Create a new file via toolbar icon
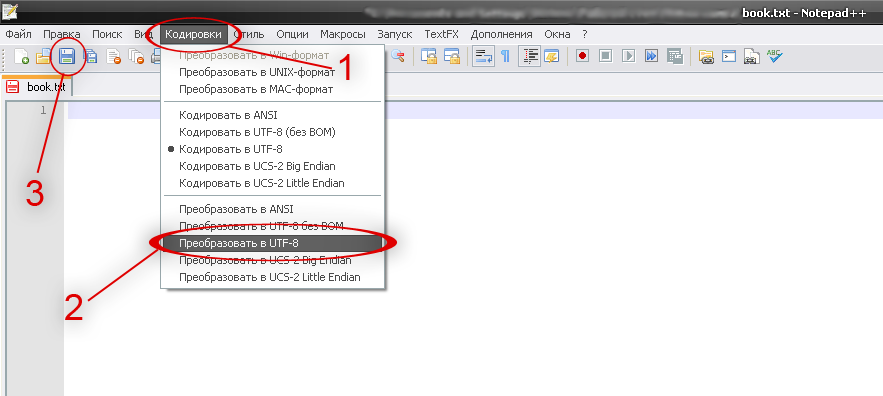The width and height of the screenshot is (883, 396). point(21,56)
